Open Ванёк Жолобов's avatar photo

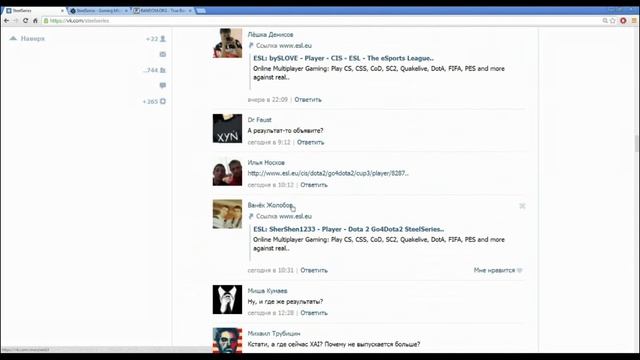[x=227, y=214]
